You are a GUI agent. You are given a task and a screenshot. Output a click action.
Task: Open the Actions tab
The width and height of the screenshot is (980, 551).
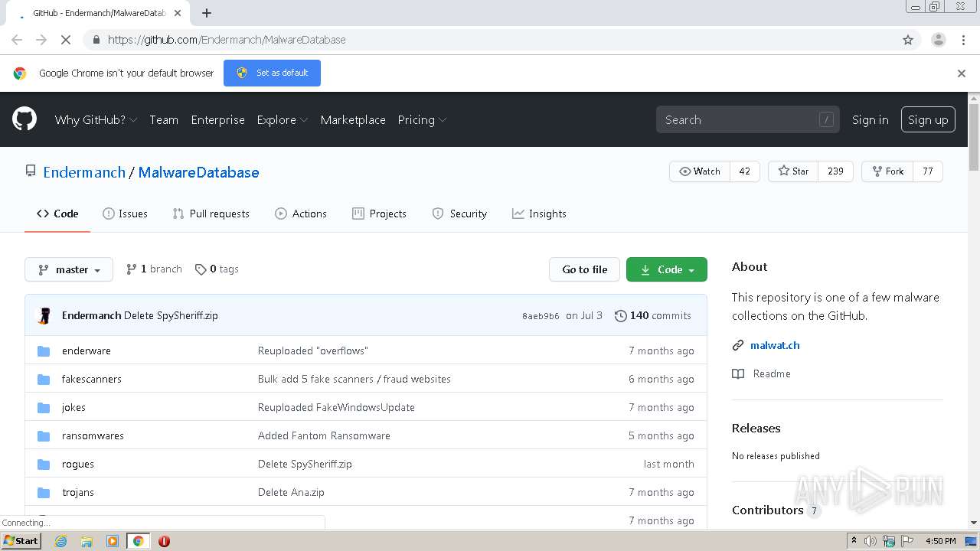301,214
